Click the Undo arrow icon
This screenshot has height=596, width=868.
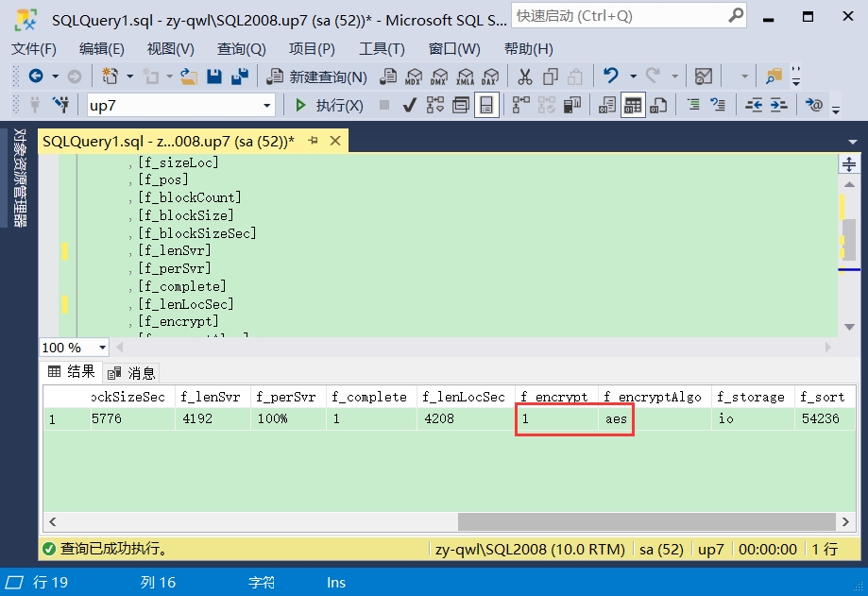pos(610,76)
